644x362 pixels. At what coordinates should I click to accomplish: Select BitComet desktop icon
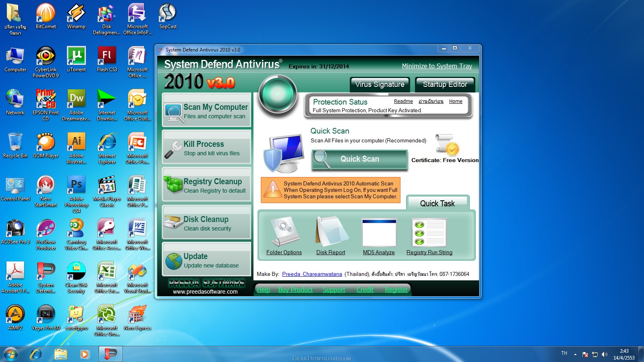(x=46, y=16)
